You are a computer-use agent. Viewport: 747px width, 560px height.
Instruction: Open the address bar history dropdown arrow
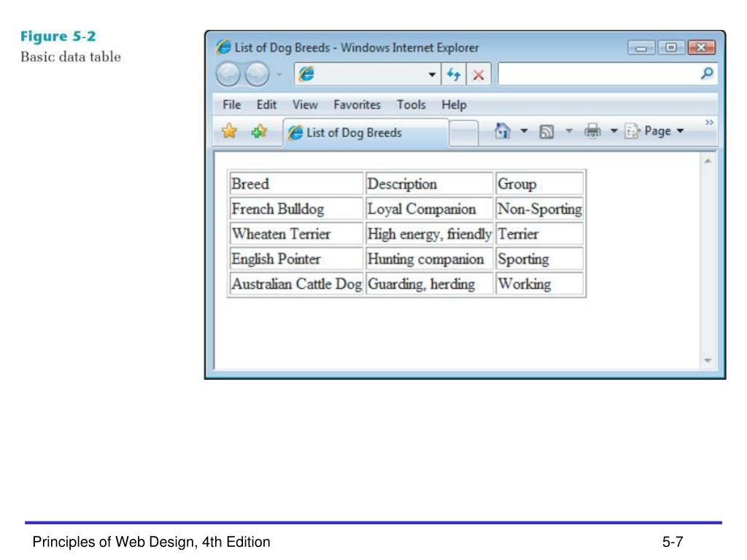point(432,75)
